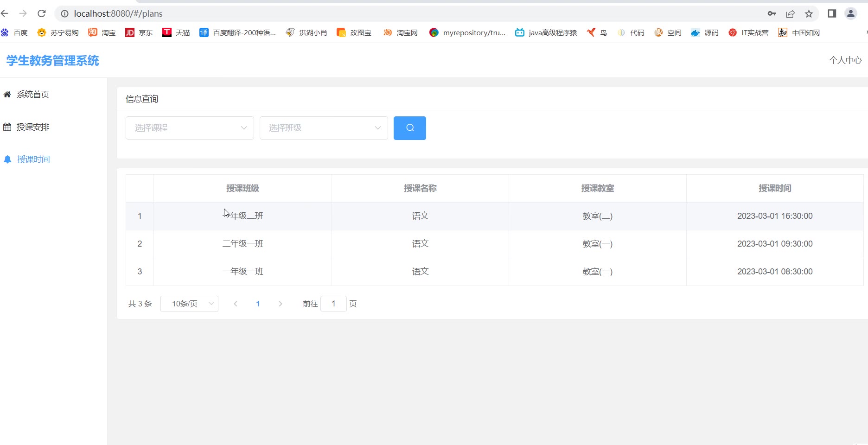Open the password key icon in address bar
868x445 pixels.
click(772, 13)
